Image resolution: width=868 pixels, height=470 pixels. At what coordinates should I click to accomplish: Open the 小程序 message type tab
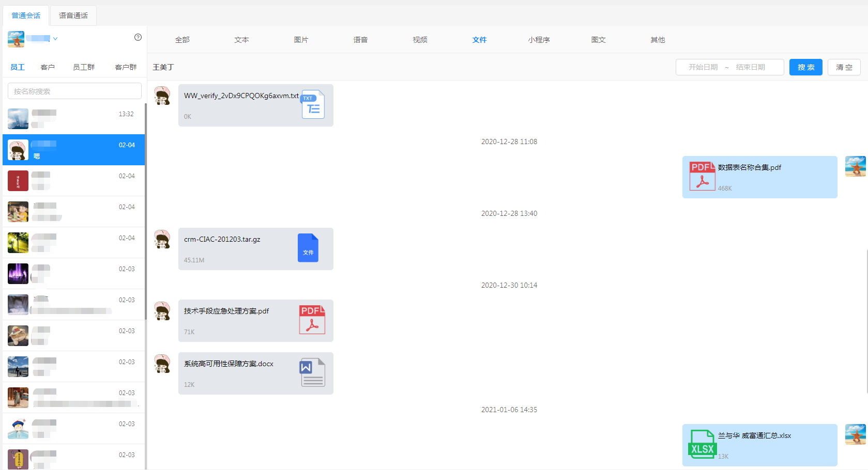coord(539,40)
